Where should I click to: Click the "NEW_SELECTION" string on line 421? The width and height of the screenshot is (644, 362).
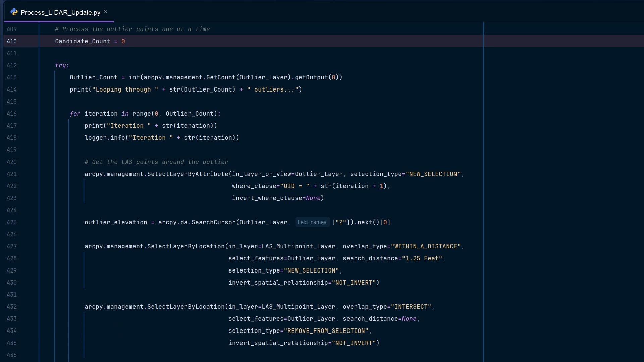[433, 174]
